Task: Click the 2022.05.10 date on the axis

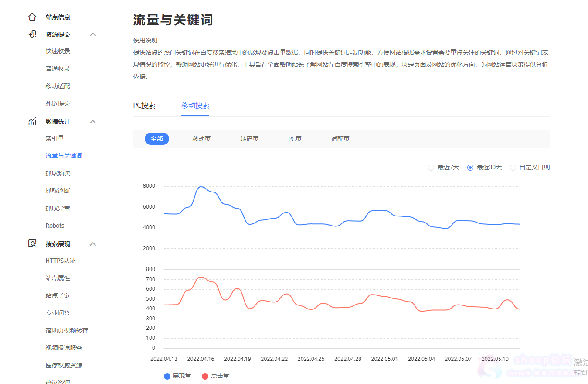Action: click(495, 359)
